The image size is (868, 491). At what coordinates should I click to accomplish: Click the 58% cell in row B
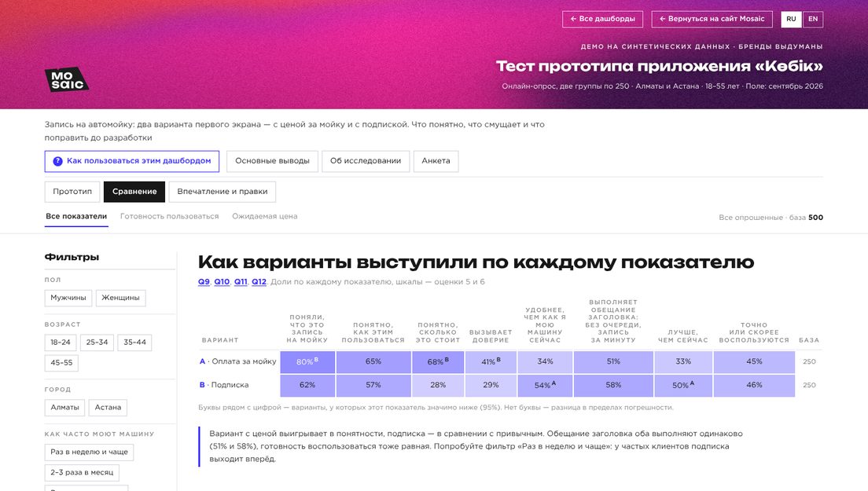point(613,386)
